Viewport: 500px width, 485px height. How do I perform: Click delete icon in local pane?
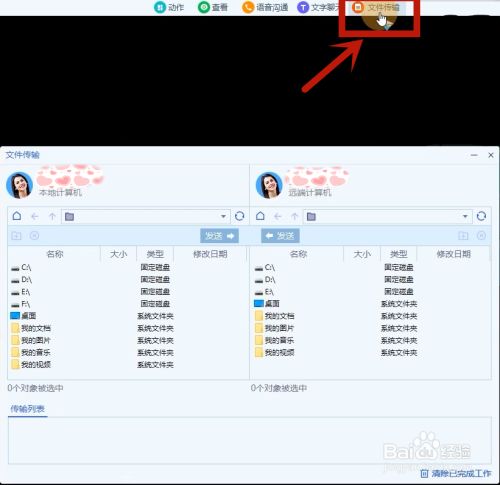34,236
